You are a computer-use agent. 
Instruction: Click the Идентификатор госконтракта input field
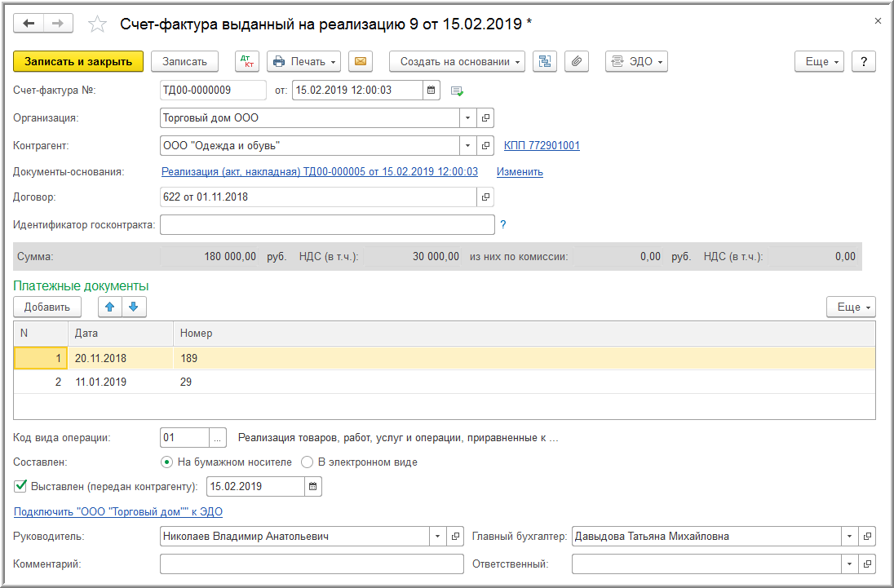click(x=327, y=224)
